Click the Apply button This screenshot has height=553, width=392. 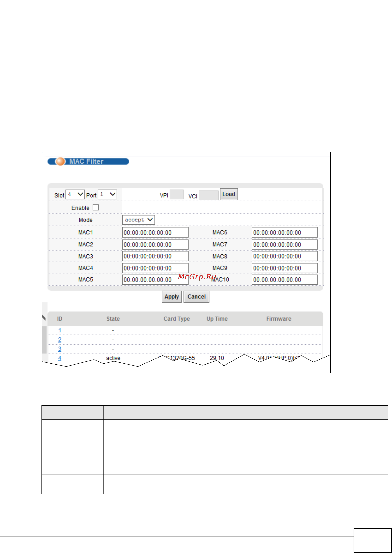pos(172,297)
